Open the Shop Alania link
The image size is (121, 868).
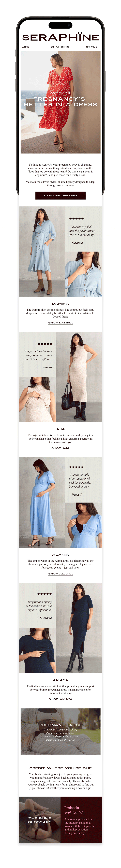[x=60, y=573]
